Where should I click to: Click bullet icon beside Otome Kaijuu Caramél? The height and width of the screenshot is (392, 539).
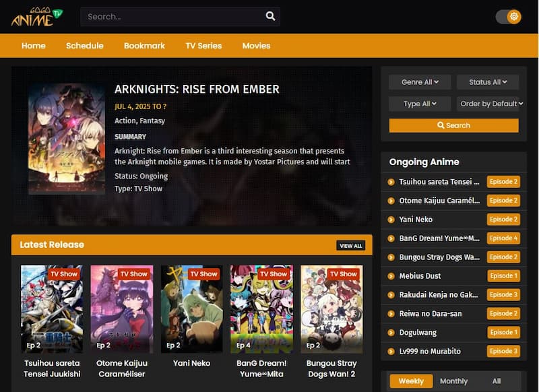[x=391, y=201]
